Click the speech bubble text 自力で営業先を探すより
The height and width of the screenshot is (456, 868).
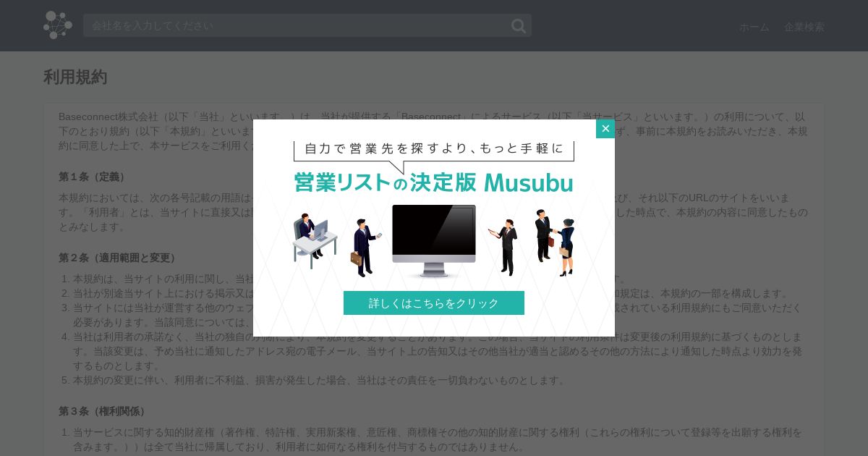pyautogui.click(x=433, y=148)
